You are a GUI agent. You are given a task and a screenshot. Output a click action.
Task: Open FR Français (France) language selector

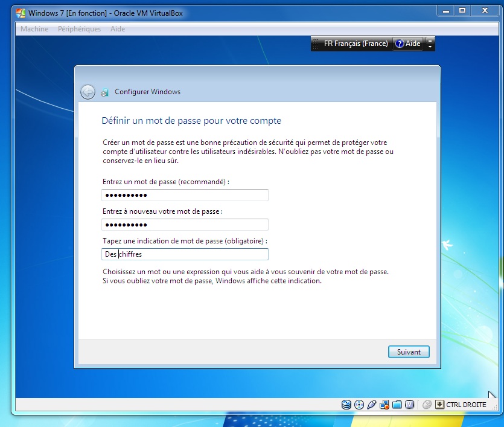[356, 43]
